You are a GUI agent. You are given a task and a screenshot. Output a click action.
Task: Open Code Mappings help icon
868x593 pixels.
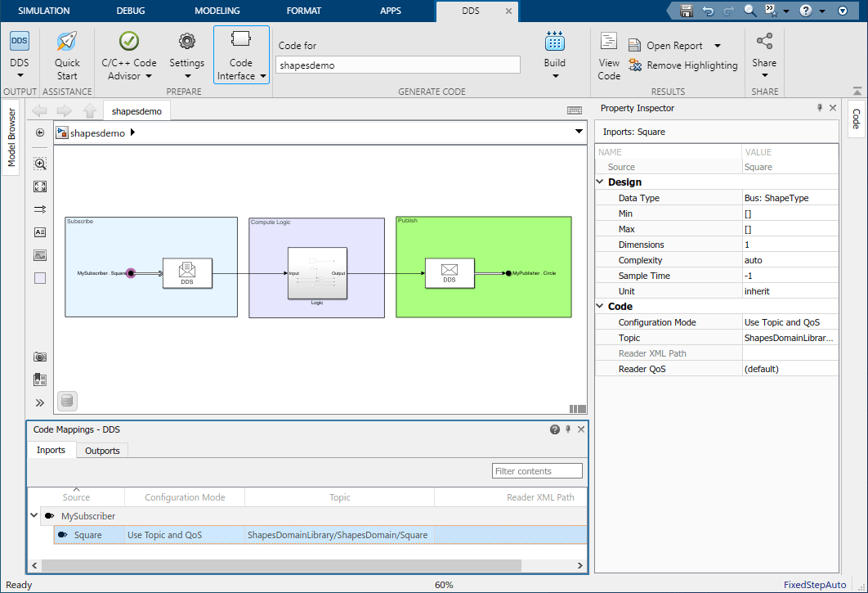(555, 429)
